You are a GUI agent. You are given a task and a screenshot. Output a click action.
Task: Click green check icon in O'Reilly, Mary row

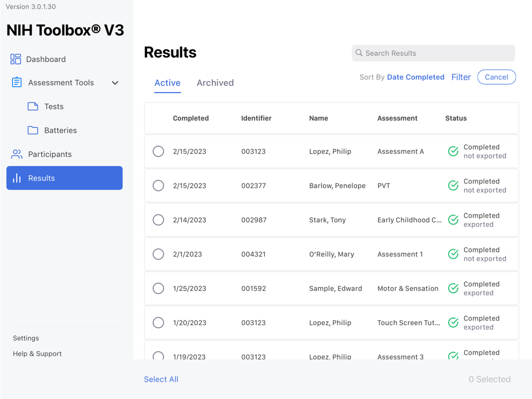point(453,254)
